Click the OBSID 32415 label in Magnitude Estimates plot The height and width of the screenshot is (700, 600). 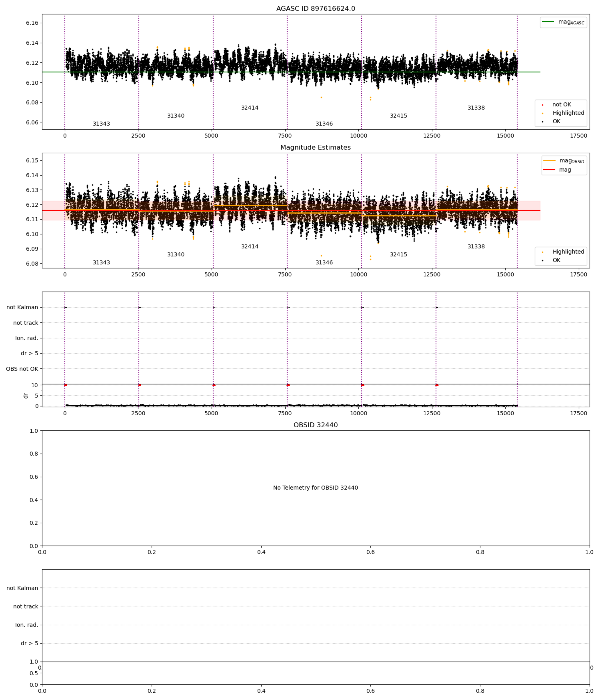[398, 254]
